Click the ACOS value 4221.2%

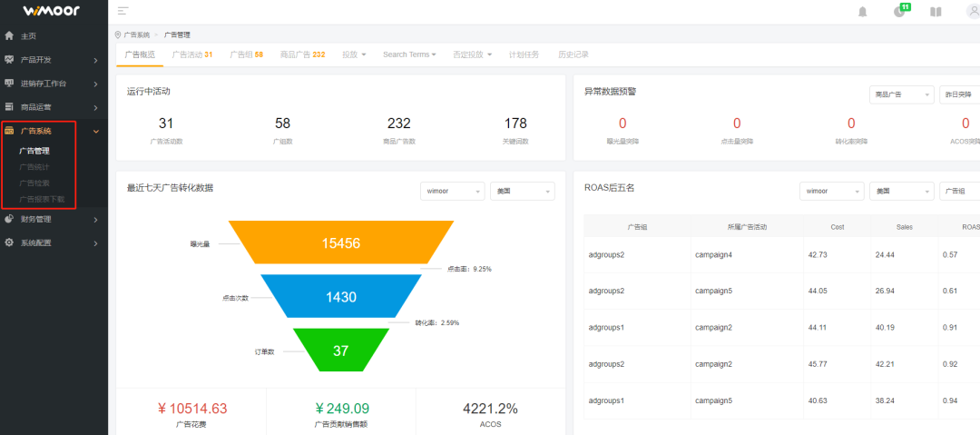click(x=491, y=409)
